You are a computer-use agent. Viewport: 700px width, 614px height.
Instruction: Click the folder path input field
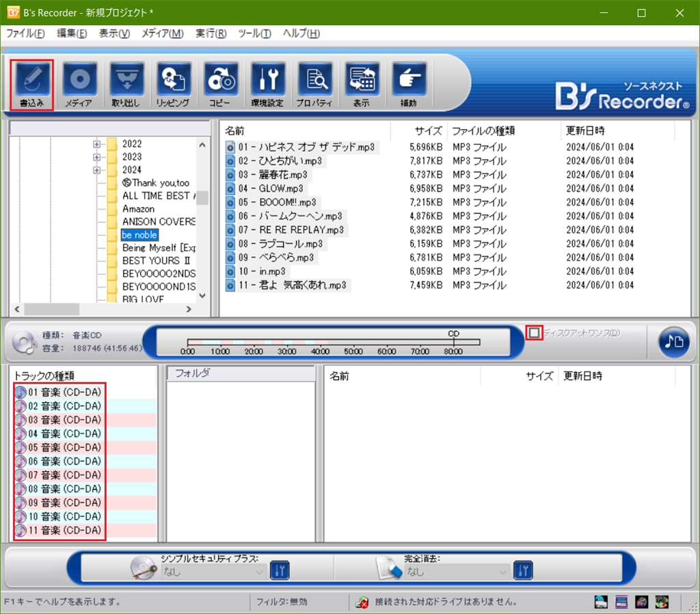tap(110, 129)
